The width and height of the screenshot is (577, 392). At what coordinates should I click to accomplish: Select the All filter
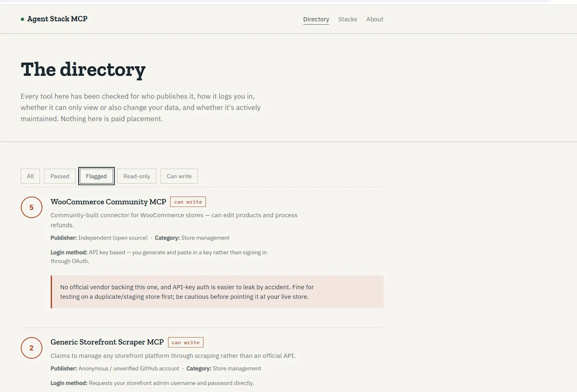pyautogui.click(x=30, y=176)
